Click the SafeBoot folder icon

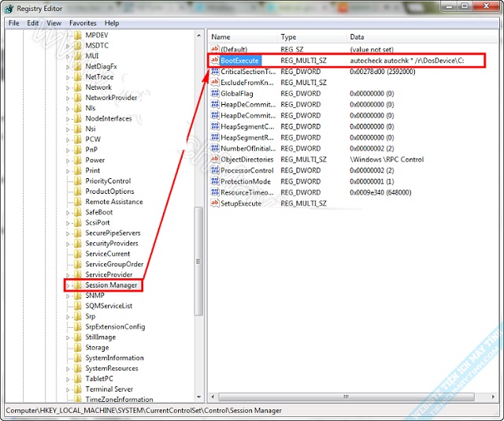pos(77,212)
